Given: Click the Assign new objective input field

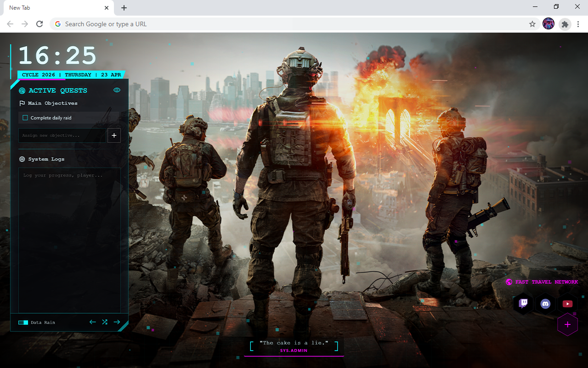Looking at the screenshot, I should pos(62,135).
